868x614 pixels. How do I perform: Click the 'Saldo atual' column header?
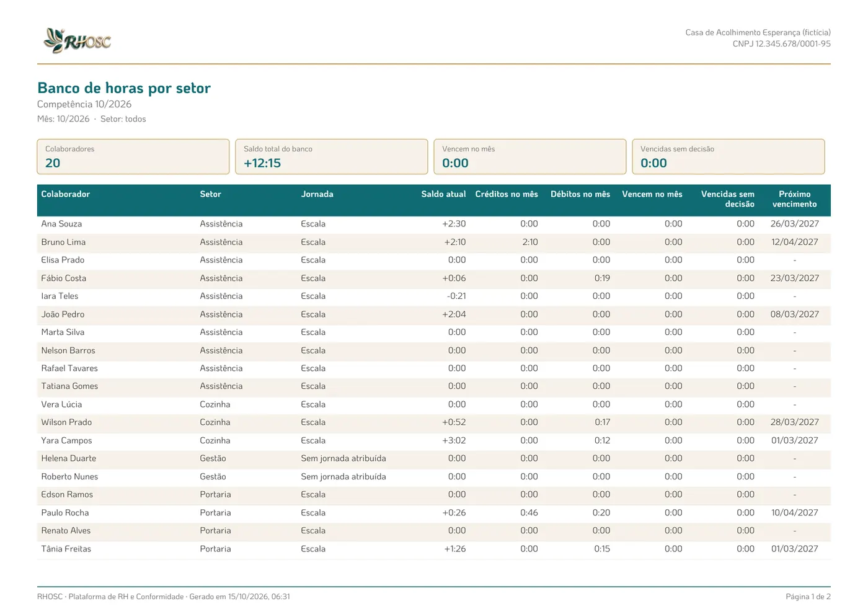tap(443, 194)
